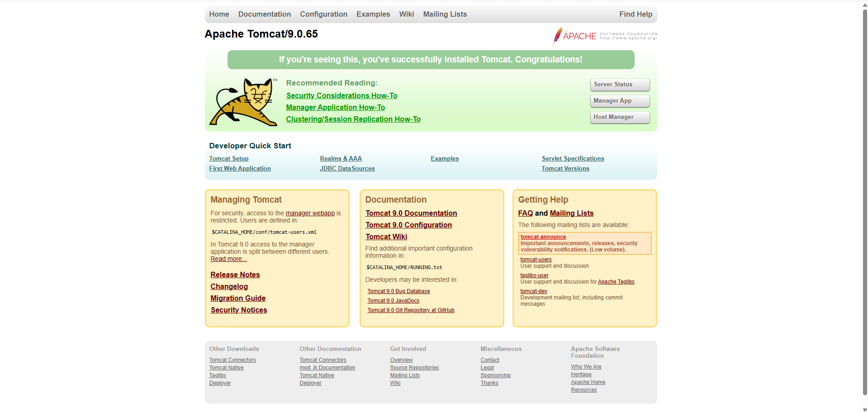
Task: Open Wiki in the navigation bar
Action: (x=407, y=14)
